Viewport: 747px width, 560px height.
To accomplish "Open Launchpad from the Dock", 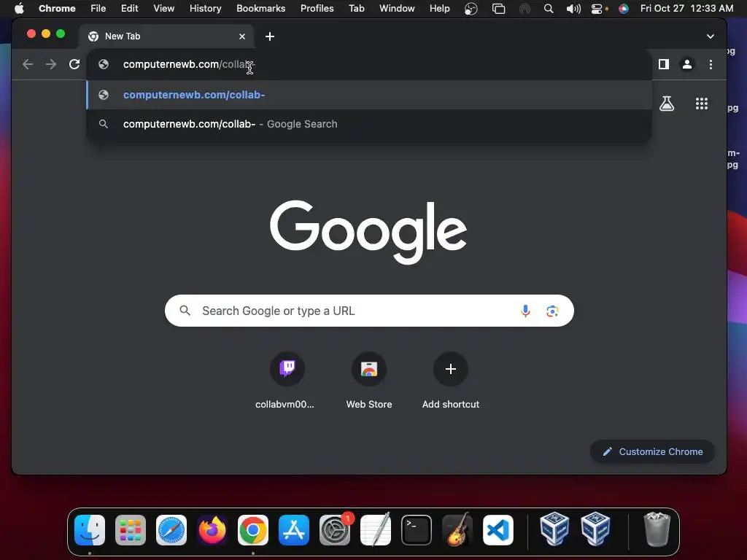I will point(131,530).
